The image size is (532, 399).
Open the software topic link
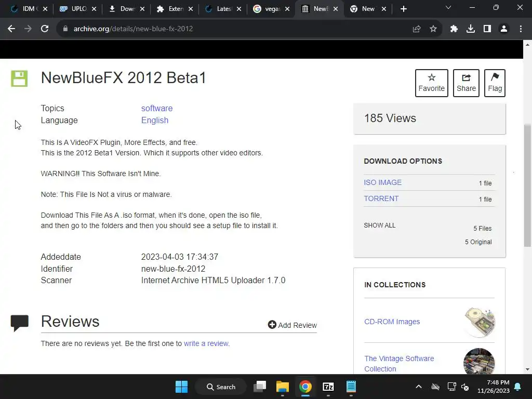click(157, 108)
